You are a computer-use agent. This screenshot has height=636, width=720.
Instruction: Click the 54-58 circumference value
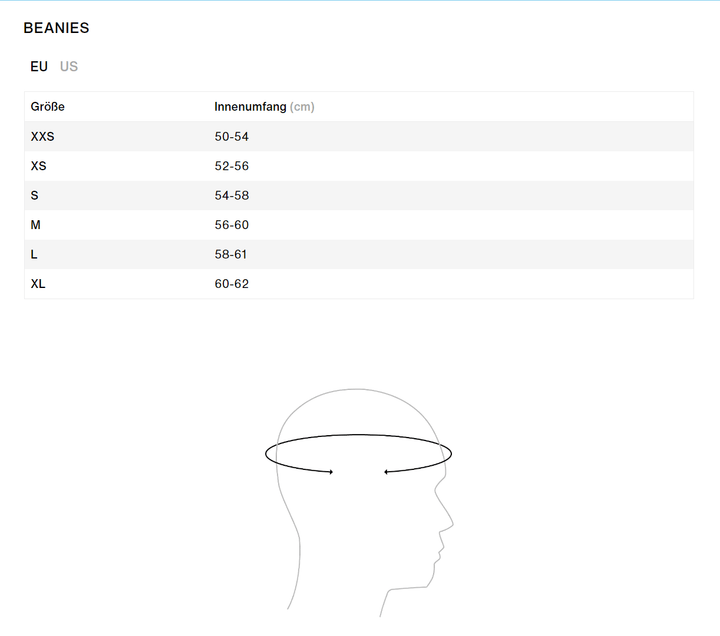(x=231, y=195)
